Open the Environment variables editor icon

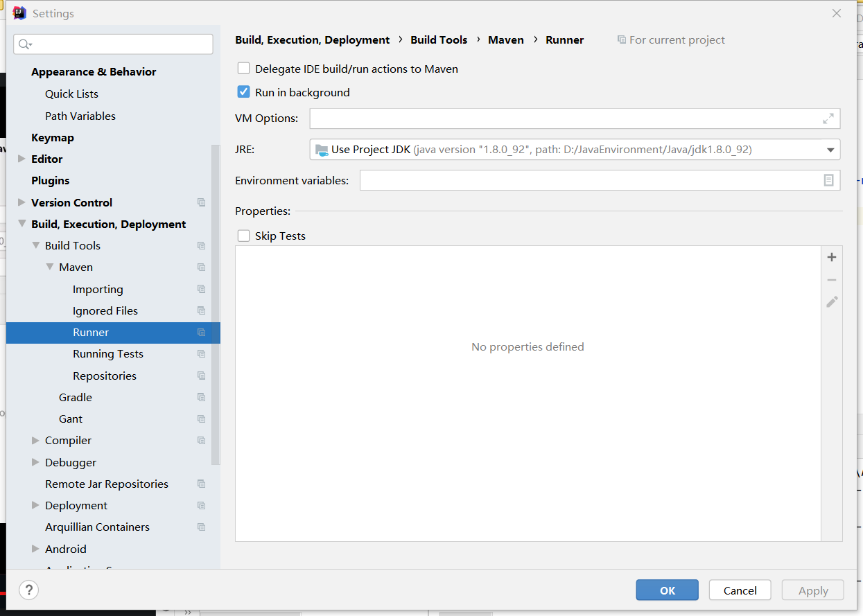click(828, 180)
